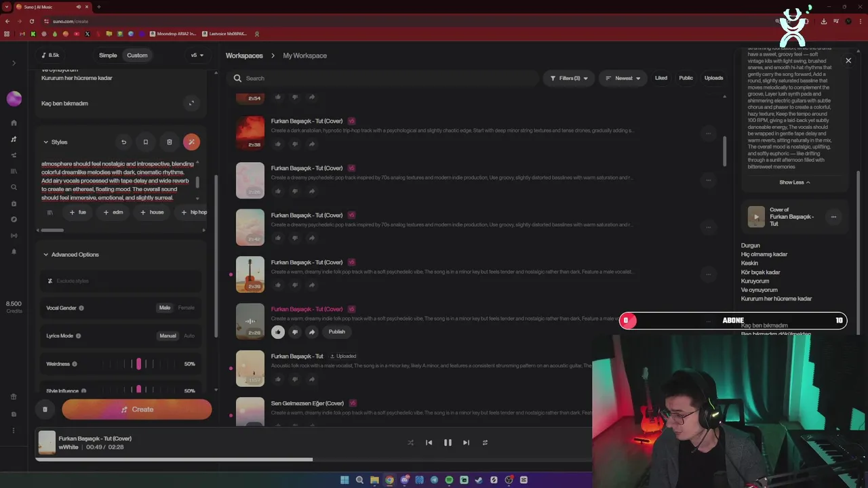Close the song details panel
Screen dimensions: 868x488
click(848, 60)
